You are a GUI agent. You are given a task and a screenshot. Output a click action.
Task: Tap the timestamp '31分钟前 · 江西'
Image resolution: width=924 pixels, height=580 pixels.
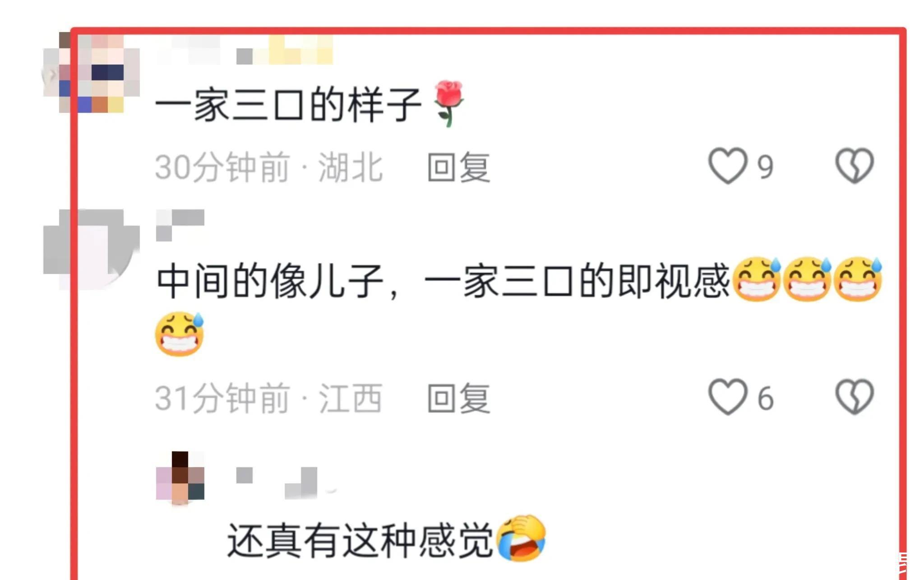click(x=269, y=398)
